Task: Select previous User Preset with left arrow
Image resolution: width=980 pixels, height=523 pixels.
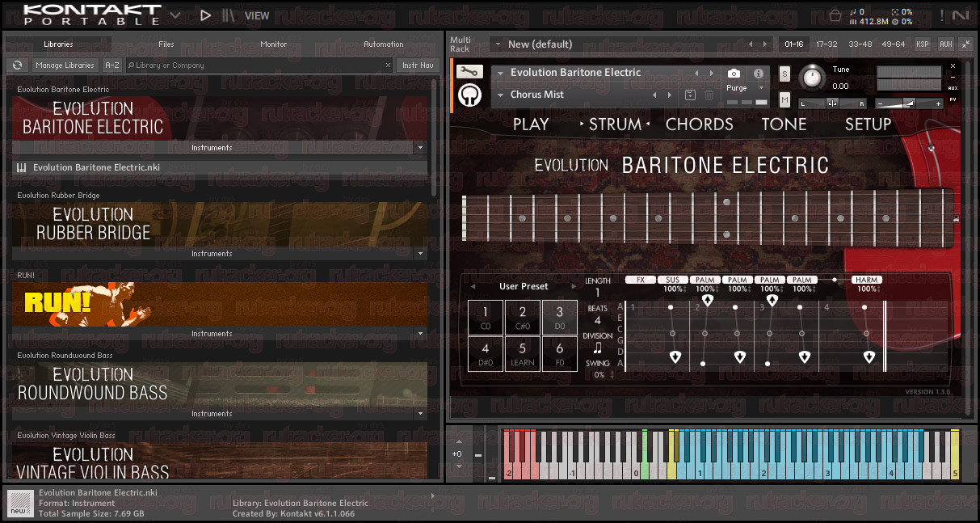Action: [473, 286]
